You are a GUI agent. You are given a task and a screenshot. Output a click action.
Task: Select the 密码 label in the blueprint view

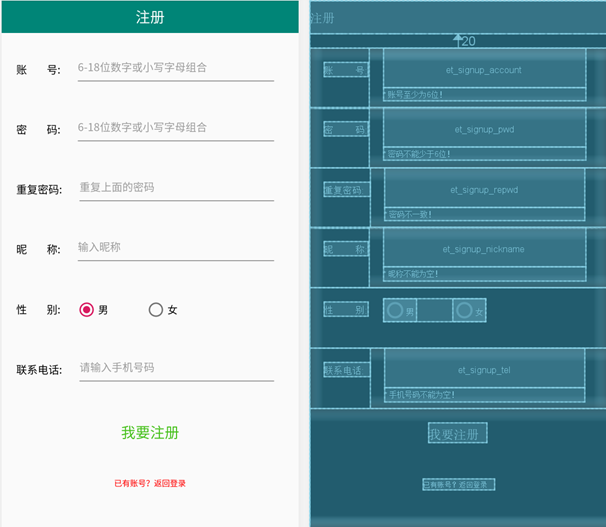coord(346,129)
